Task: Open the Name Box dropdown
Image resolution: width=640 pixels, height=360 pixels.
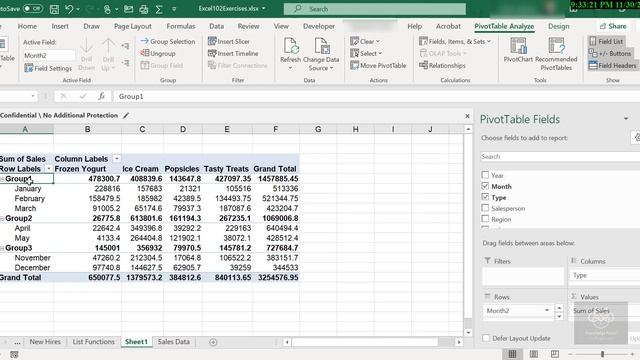Action: (33, 96)
